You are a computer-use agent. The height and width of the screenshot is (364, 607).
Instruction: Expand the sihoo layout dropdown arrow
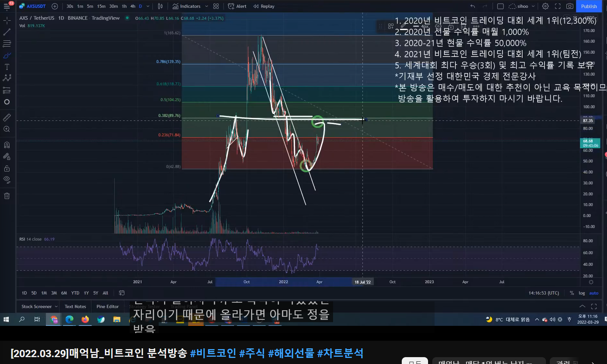533,6
